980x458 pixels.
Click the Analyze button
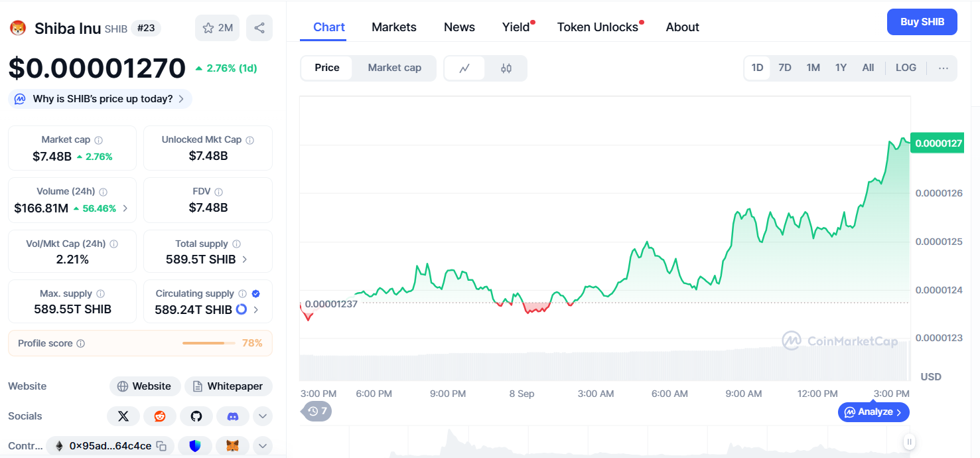[874, 412]
